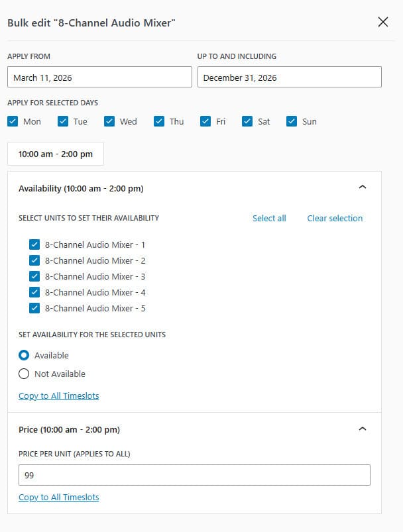This screenshot has width=403, height=532.
Task: Click the Apply From date field
Action: pyautogui.click(x=99, y=78)
